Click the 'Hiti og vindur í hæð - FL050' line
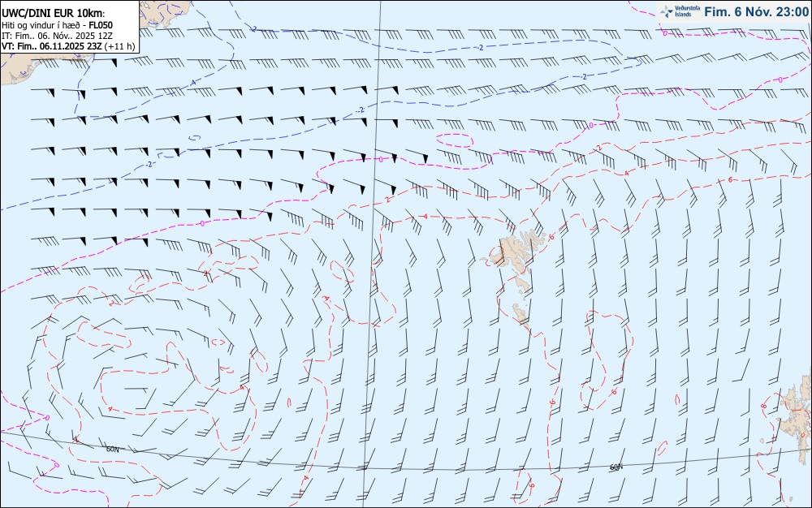 57,25
